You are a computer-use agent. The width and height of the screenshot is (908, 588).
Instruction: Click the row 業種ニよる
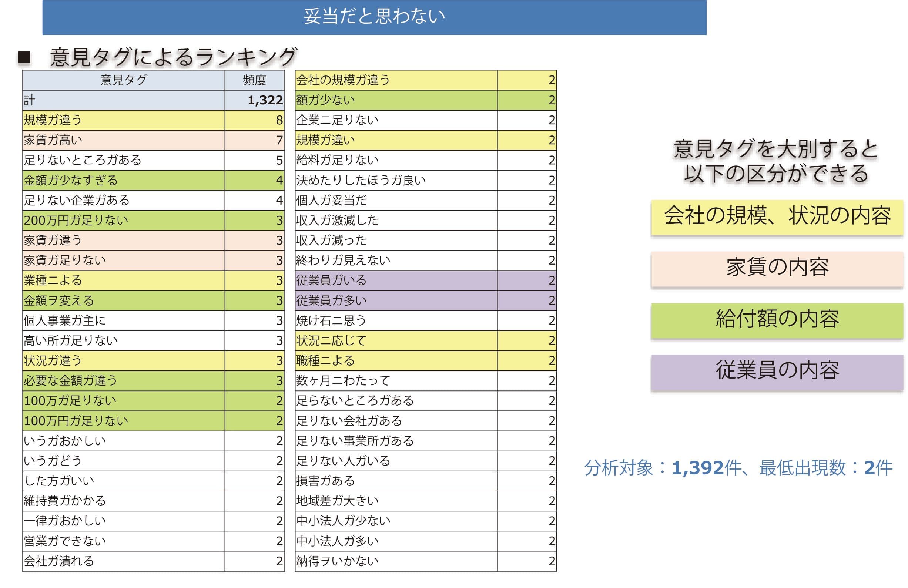click(x=153, y=280)
